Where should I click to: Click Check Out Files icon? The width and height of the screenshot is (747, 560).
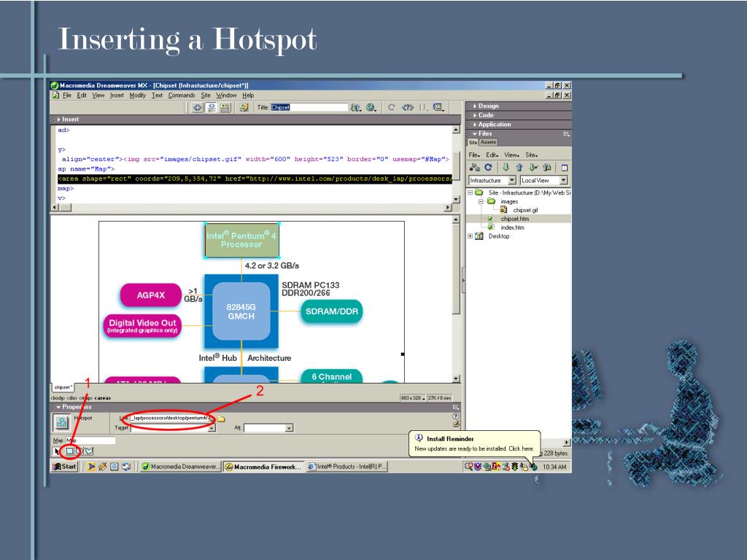click(533, 168)
